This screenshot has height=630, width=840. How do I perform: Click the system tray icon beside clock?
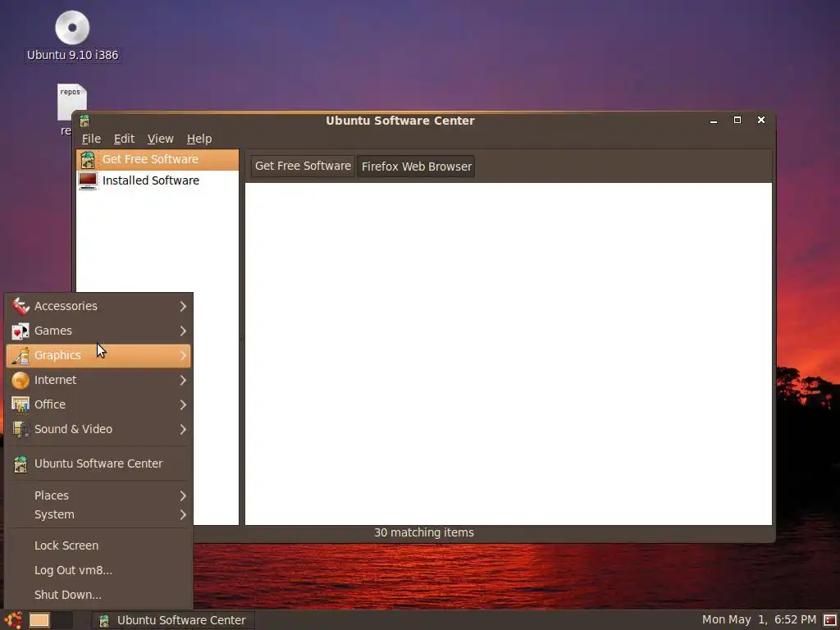(830, 620)
